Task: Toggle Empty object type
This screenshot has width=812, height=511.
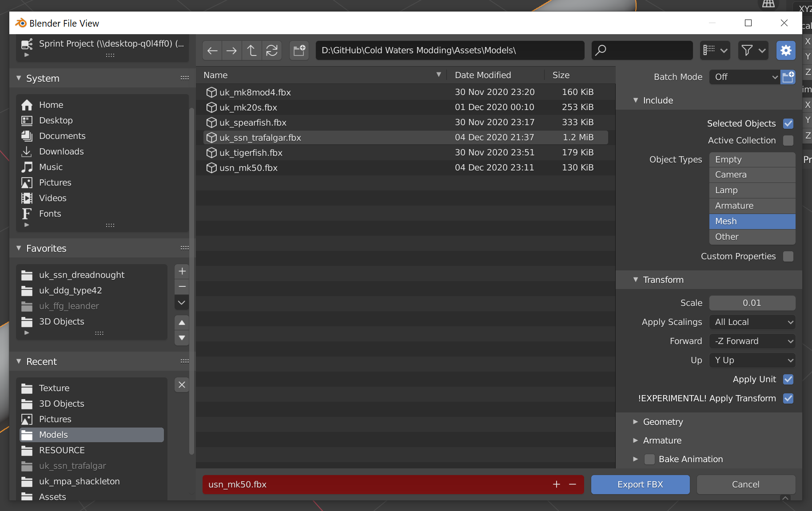Action: point(752,159)
